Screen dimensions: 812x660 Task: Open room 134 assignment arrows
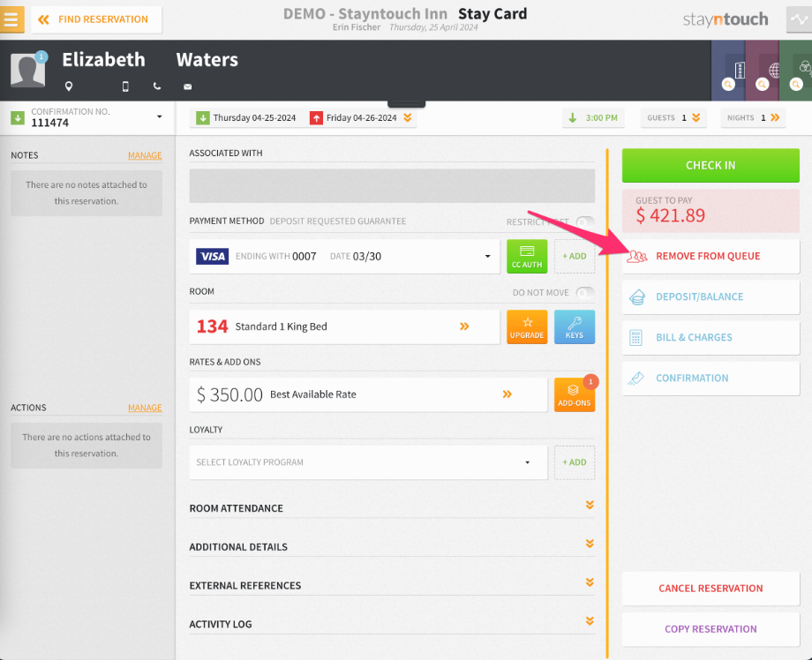tap(464, 326)
